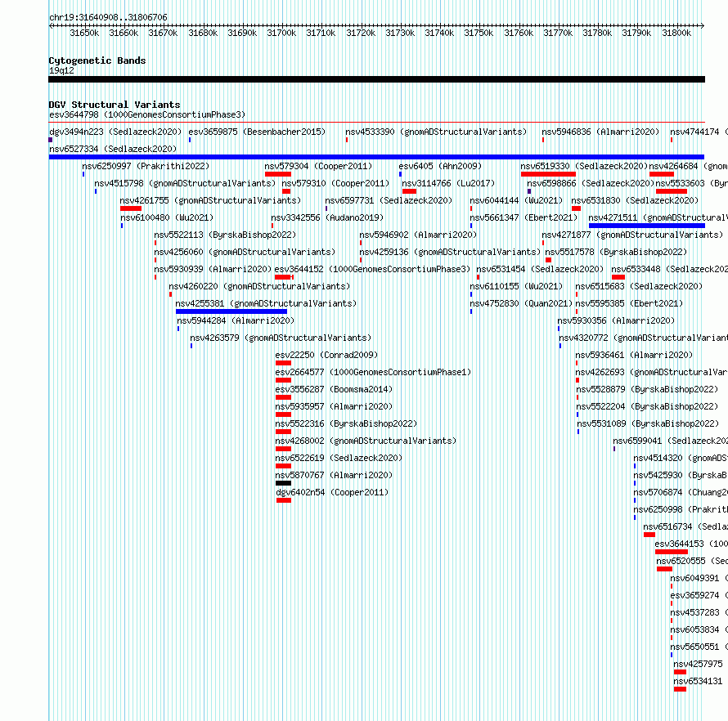Viewport: 728px width, 721px height.
Task: Open nsv6110155 (Wu2021) variant
Action: [516, 286]
